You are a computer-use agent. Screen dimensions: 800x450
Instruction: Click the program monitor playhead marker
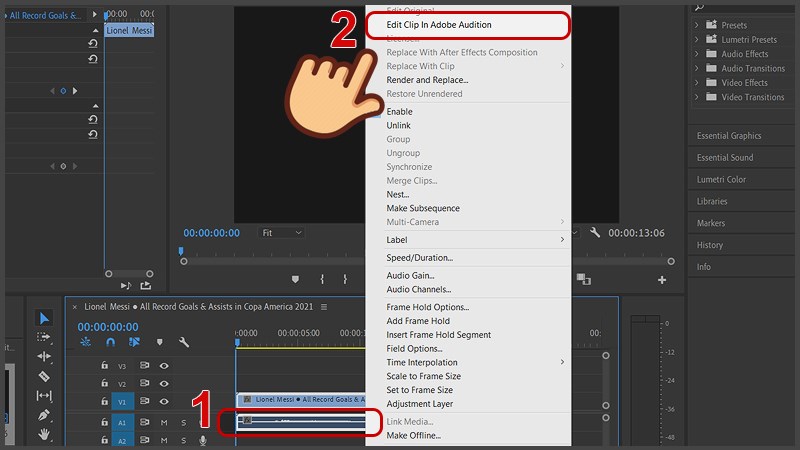181,251
